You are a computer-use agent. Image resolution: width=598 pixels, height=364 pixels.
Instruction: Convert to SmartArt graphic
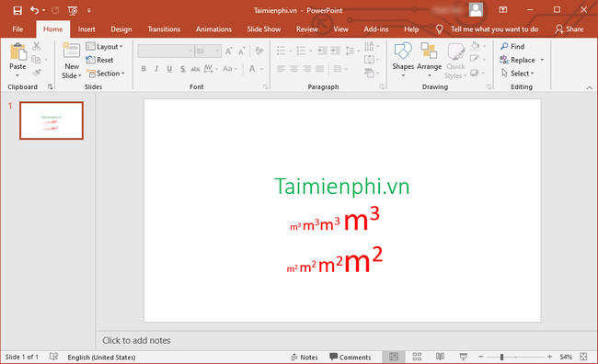click(x=372, y=73)
